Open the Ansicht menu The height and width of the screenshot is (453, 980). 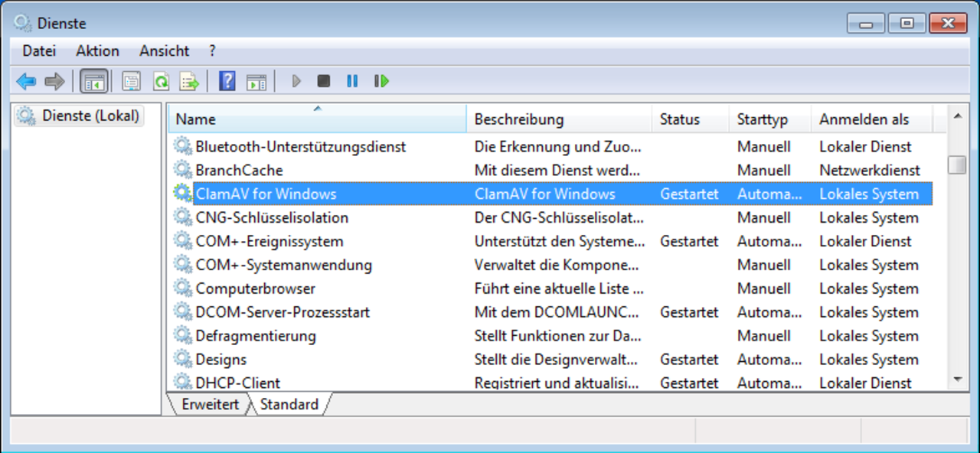[164, 51]
